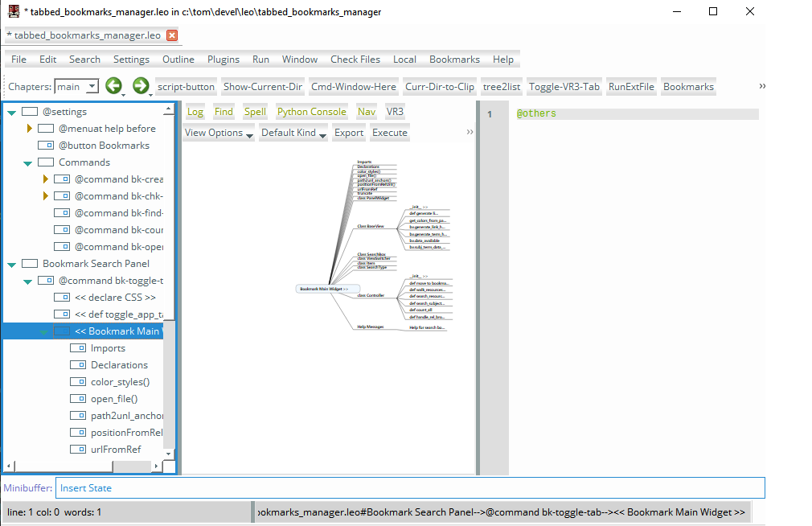This screenshot has width=812, height=526.
Task: Open the Chapters combo box showing main
Action: 76,87
